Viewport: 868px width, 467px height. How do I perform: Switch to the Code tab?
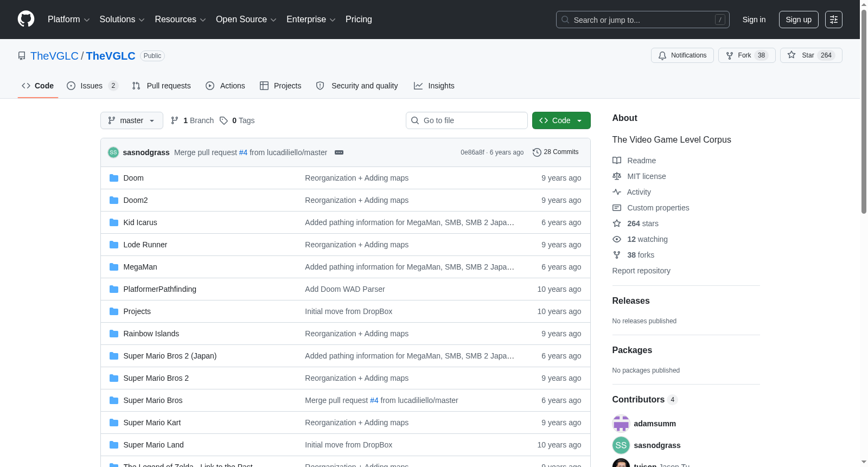pyautogui.click(x=38, y=86)
